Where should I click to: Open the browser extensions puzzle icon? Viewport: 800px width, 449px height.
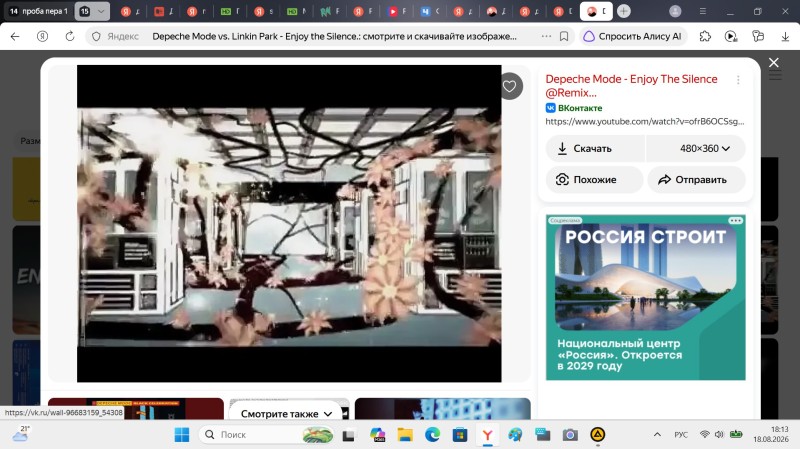[705, 36]
